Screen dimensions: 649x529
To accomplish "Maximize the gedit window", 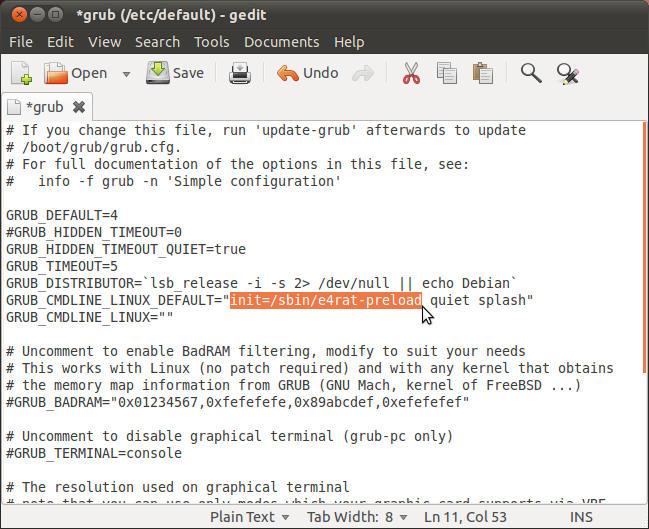I will (x=55, y=15).
